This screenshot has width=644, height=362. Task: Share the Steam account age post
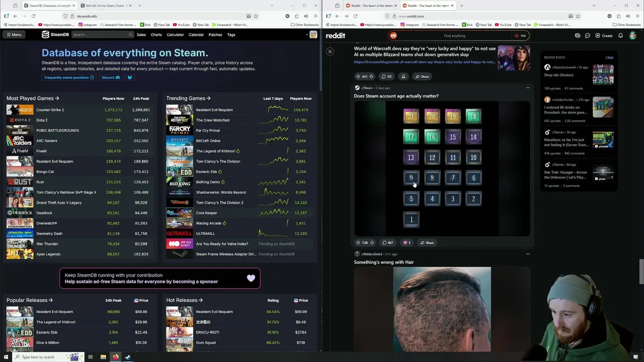point(427,243)
